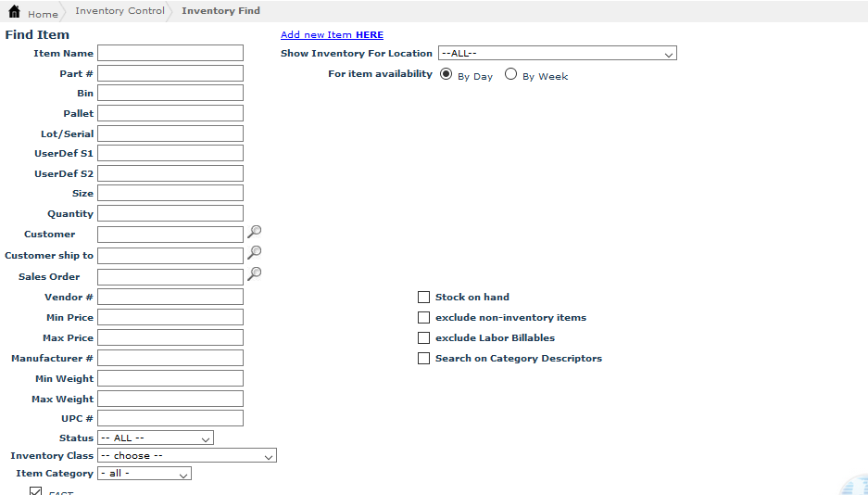Check exclude non-inventory items

(424, 318)
